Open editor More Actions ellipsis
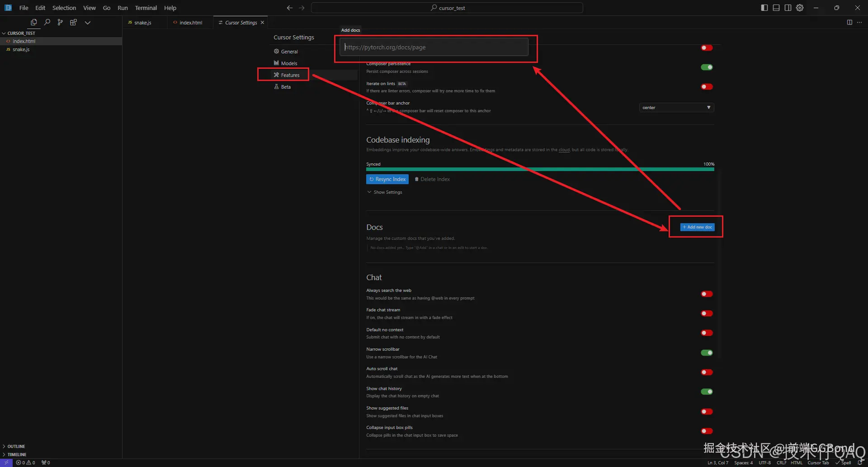This screenshot has height=467, width=868. [859, 22]
